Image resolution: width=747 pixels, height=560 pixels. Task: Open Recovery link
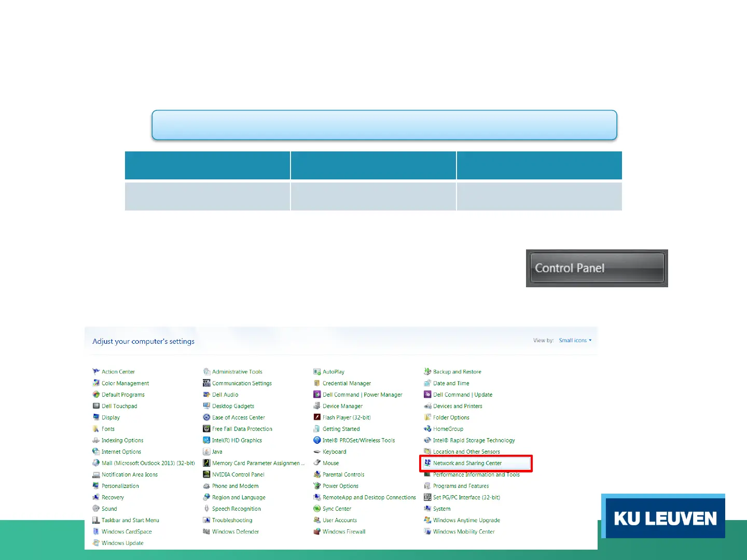pyautogui.click(x=113, y=497)
